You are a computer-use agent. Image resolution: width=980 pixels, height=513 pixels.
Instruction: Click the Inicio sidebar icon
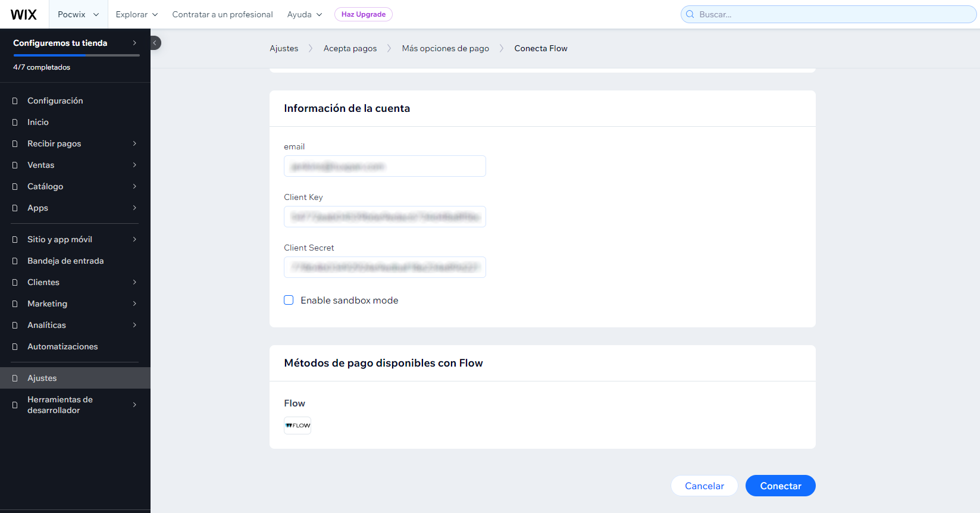[x=15, y=123]
